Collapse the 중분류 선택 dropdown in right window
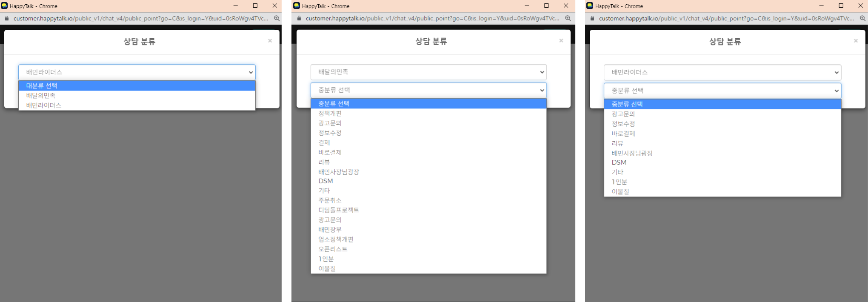 (722, 91)
